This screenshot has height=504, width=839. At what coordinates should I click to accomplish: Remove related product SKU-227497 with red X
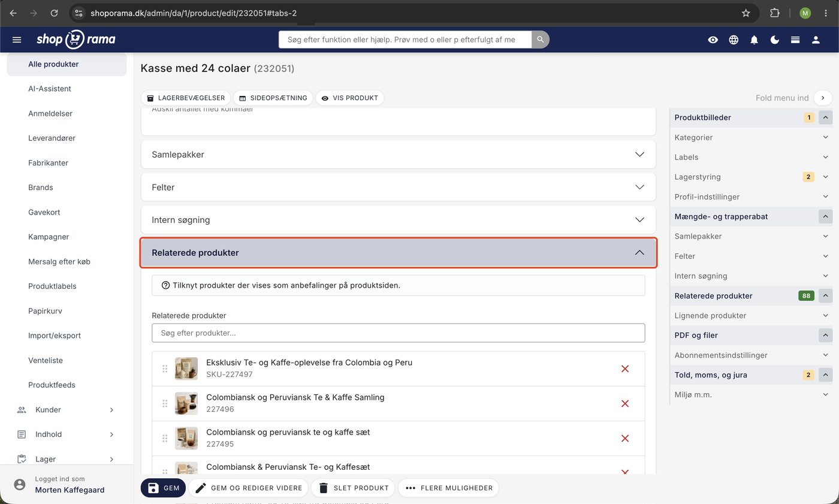coord(625,369)
